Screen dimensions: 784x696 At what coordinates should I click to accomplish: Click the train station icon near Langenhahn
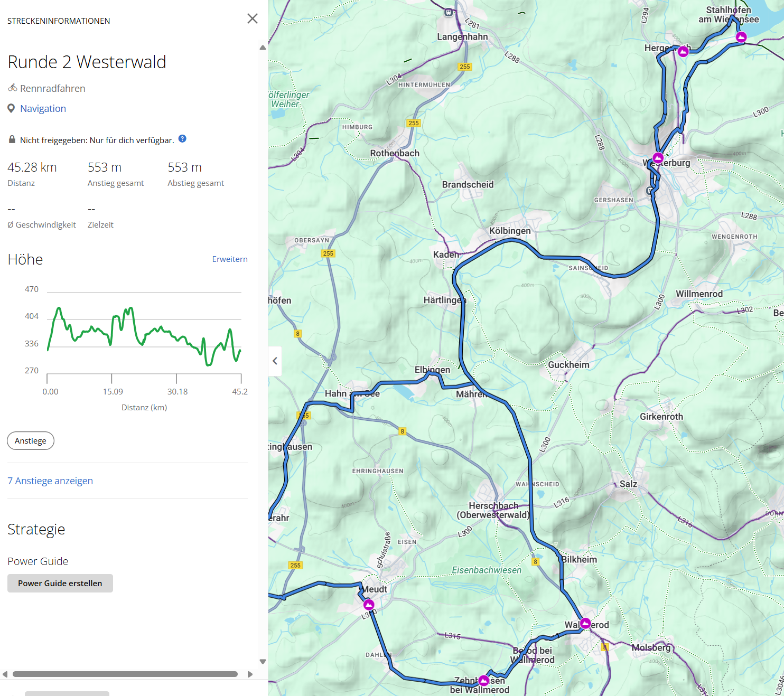pyautogui.click(x=449, y=12)
